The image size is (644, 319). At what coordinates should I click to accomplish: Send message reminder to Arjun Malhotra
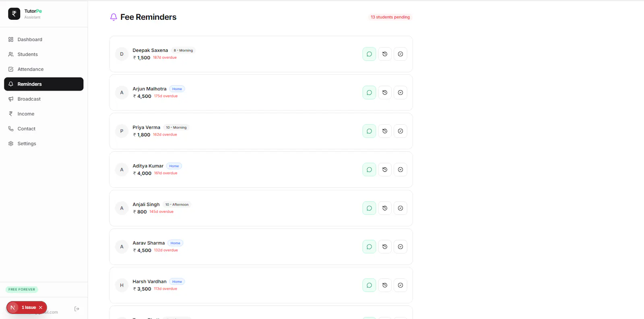pyautogui.click(x=369, y=93)
